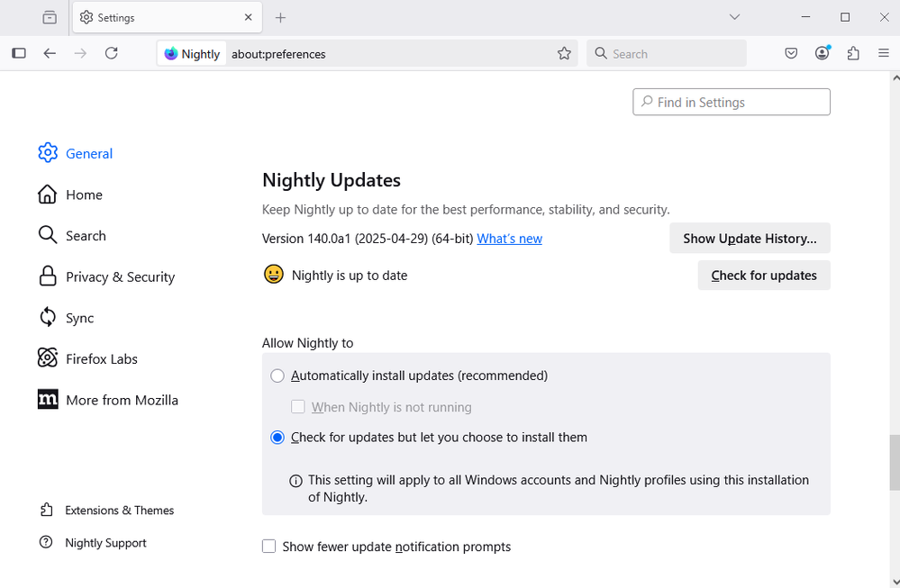Select Check for updates but let you choose
This screenshot has width=900, height=588.
pyautogui.click(x=277, y=438)
